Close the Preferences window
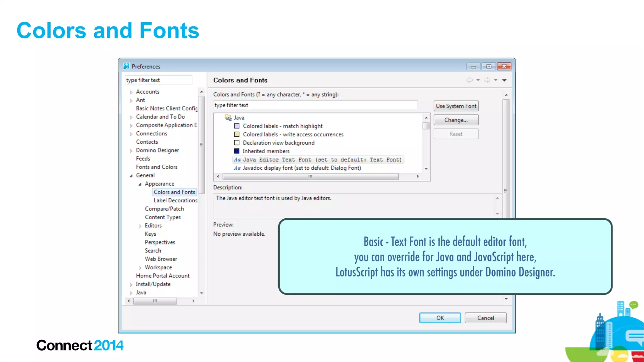644x362 pixels. pos(504,66)
